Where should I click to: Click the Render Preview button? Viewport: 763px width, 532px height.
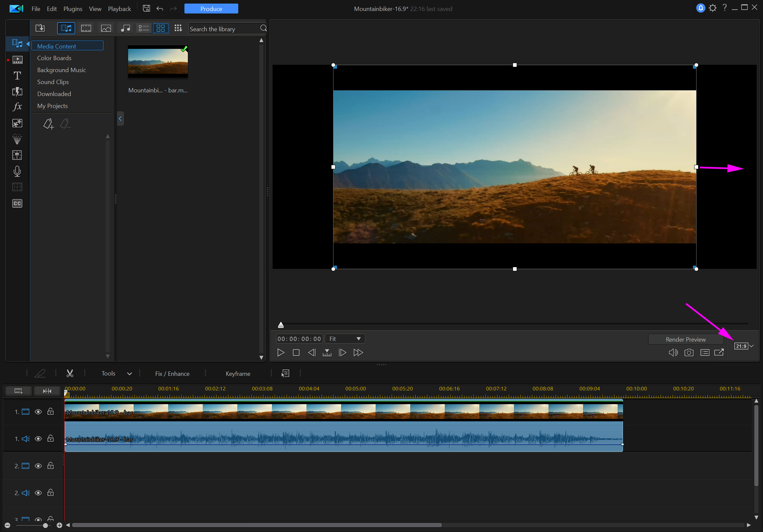pyautogui.click(x=686, y=339)
